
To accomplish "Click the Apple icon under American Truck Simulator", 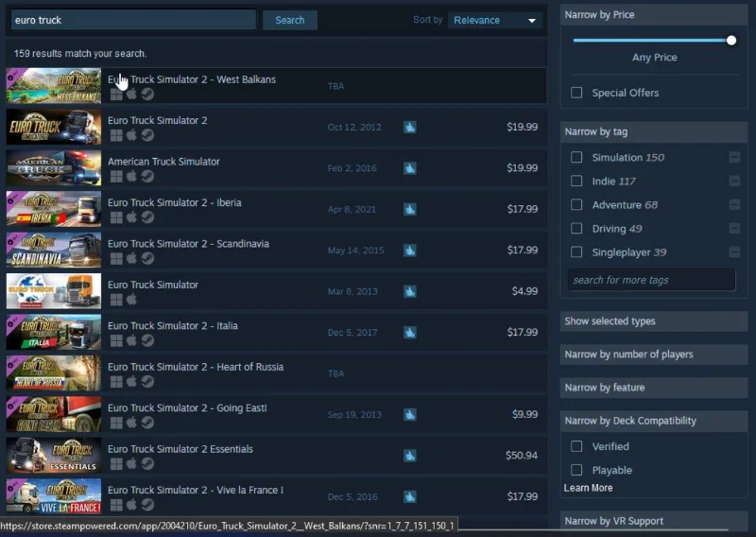I will [x=131, y=177].
